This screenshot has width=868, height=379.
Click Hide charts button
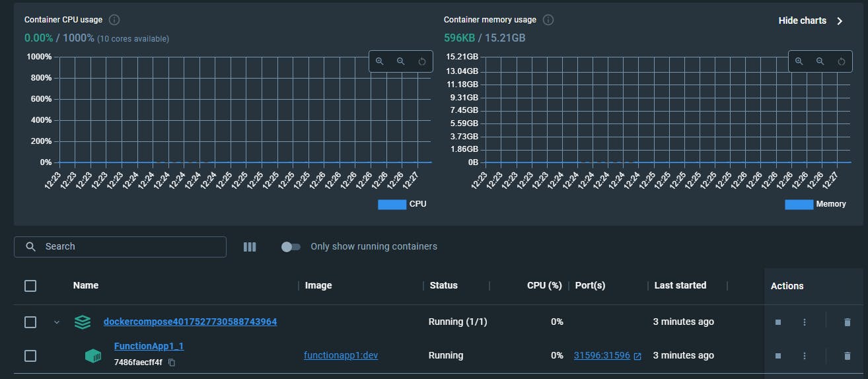(811, 20)
